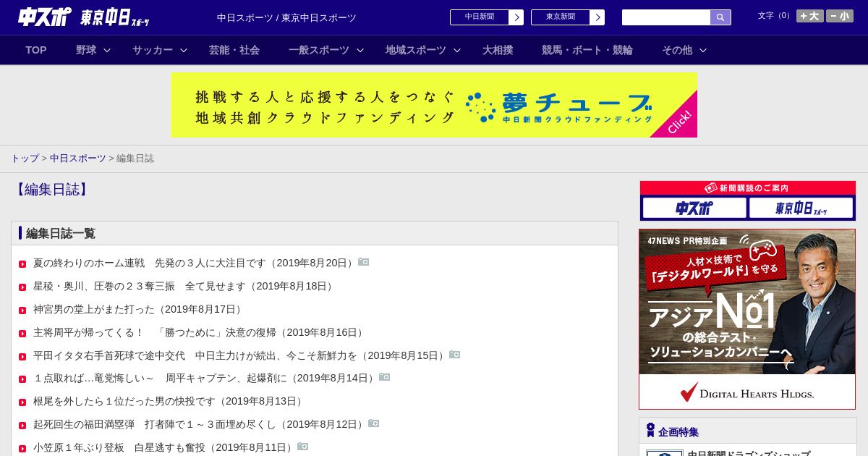The width and height of the screenshot is (868, 456).
Task: Click red bullet icon next to 8月20日 article
Action: (22, 264)
